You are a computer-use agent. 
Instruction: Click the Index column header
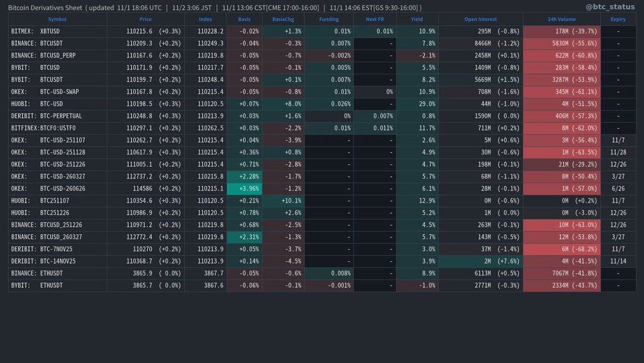pyautogui.click(x=205, y=19)
